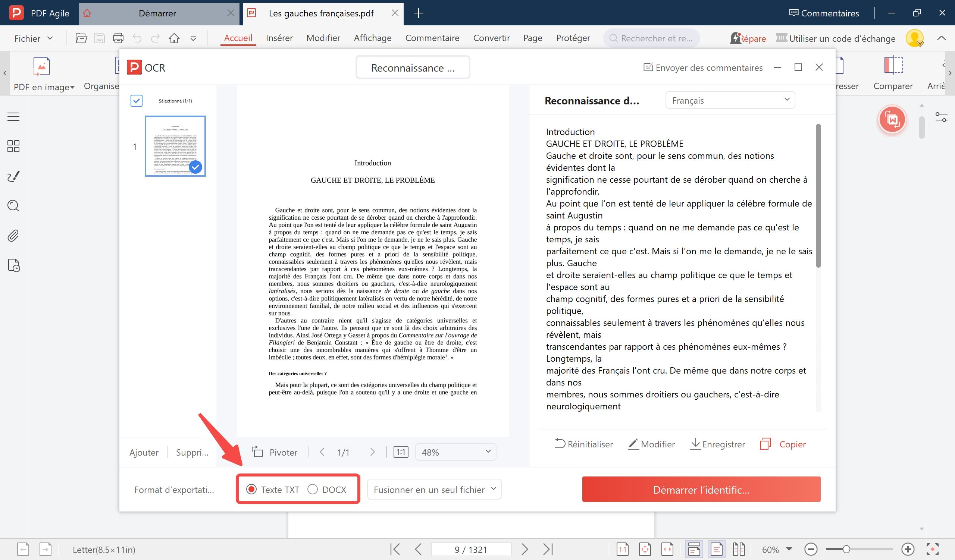This screenshot has height=560, width=955.
Task: Expand Fichier menu
Action: [33, 38]
